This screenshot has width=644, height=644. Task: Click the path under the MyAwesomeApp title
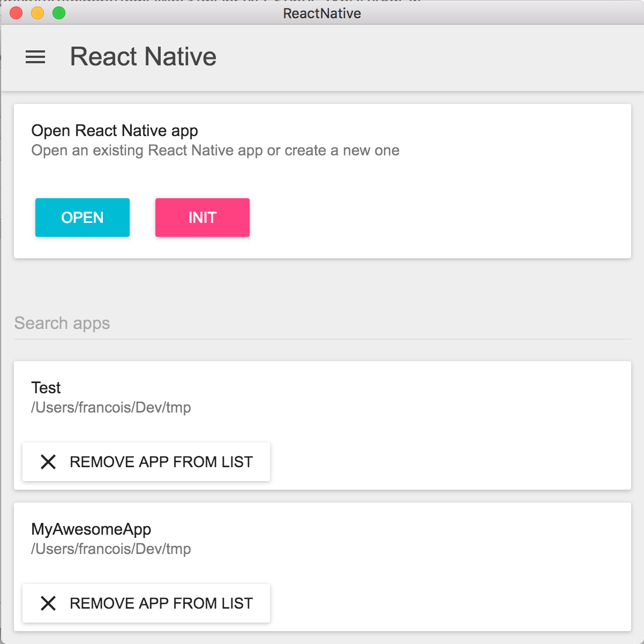click(x=111, y=549)
